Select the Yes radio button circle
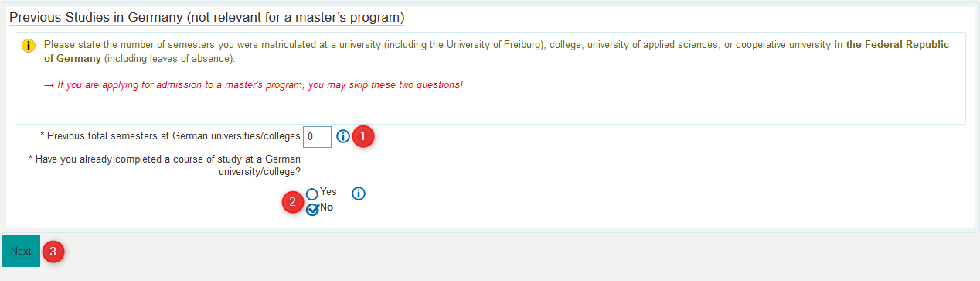 (x=312, y=194)
